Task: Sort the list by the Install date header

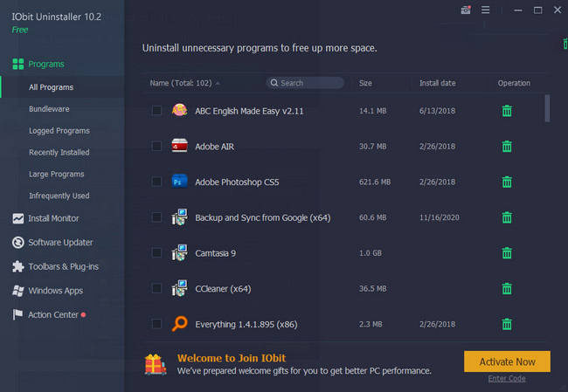Action: [437, 83]
